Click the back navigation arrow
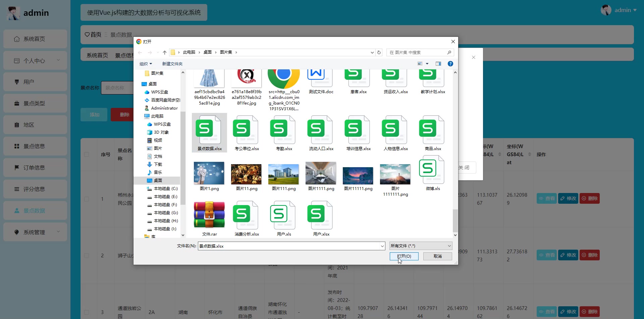Image resolution: width=644 pixels, height=319 pixels. (x=140, y=52)
